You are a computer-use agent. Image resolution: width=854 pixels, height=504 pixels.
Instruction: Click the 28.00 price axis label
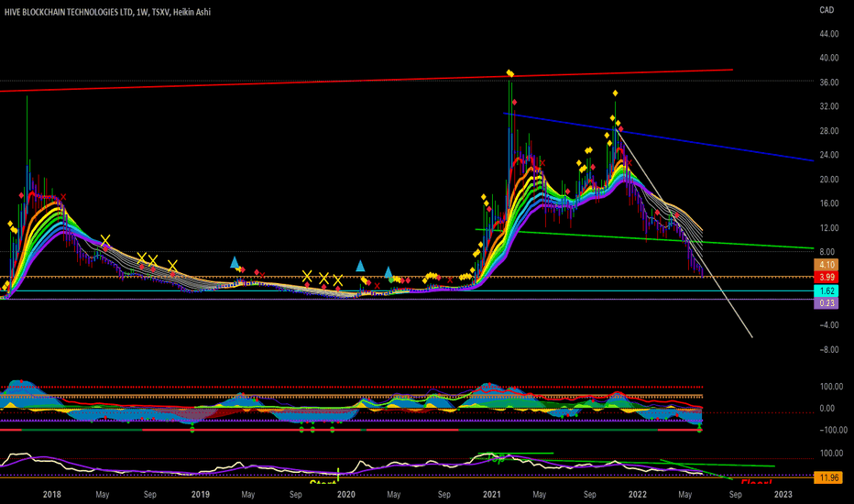coord(829,131)
